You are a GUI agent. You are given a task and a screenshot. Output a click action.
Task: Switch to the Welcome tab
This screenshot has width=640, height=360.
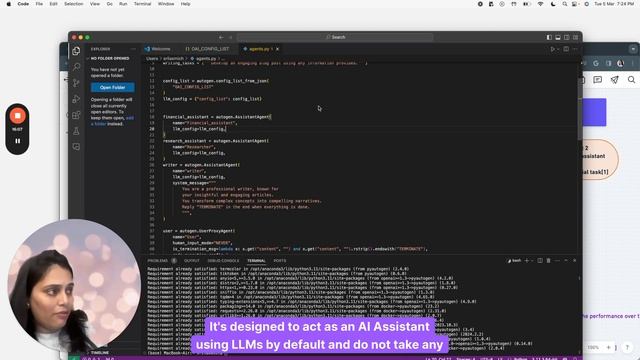click(x=157, y=49)
